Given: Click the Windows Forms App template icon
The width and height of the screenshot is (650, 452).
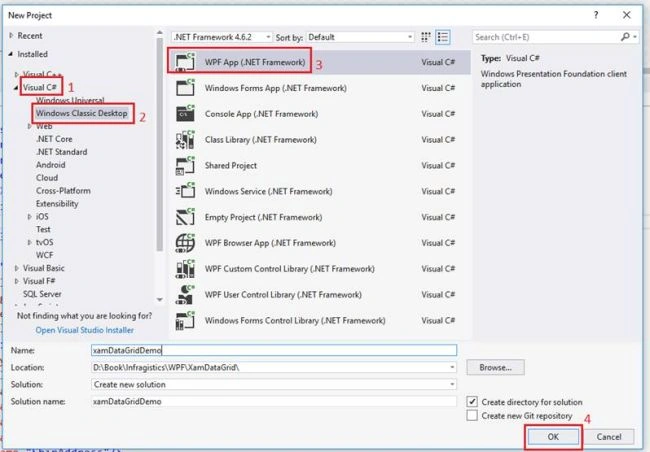Looking at the screenshot, I should pos(185,87).
